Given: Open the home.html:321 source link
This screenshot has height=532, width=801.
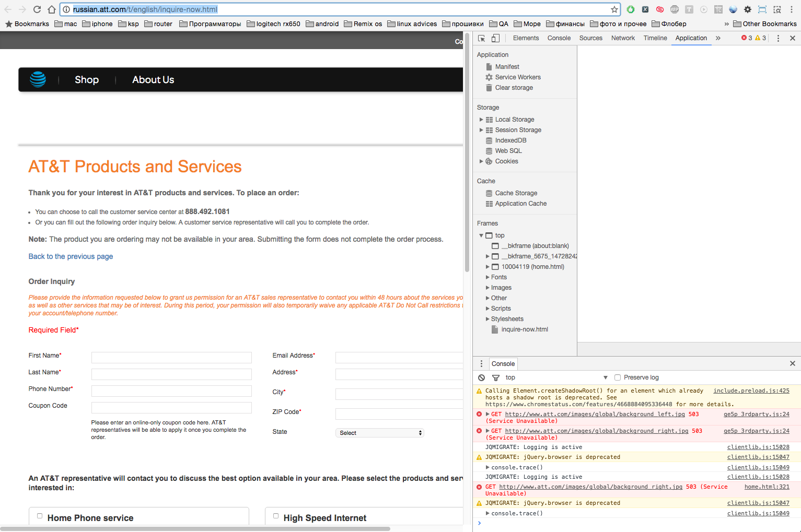Looking at the screenshot, I should pos(767,487).
